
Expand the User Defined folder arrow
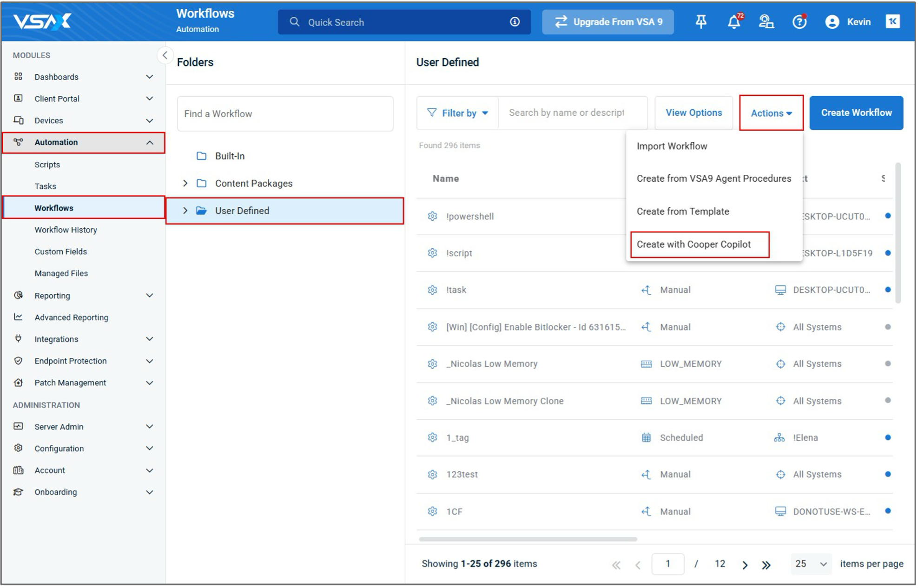click(x=185, y=211)
